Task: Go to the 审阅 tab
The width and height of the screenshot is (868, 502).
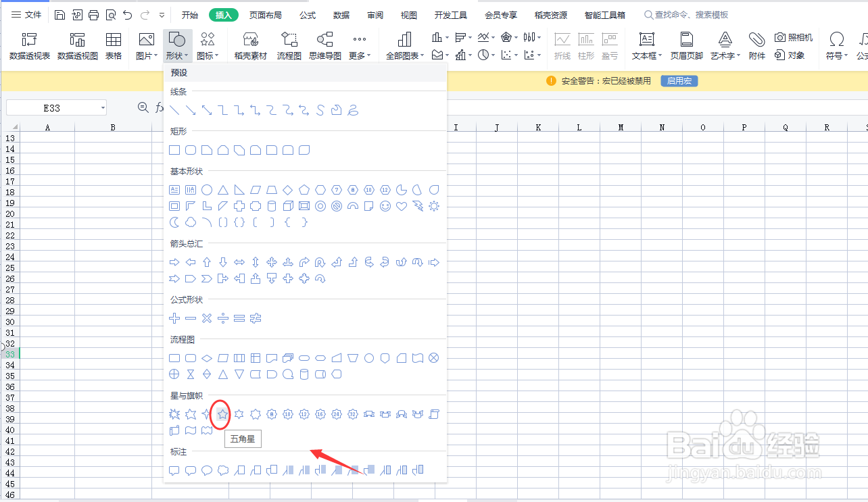Action: (375, 15)
